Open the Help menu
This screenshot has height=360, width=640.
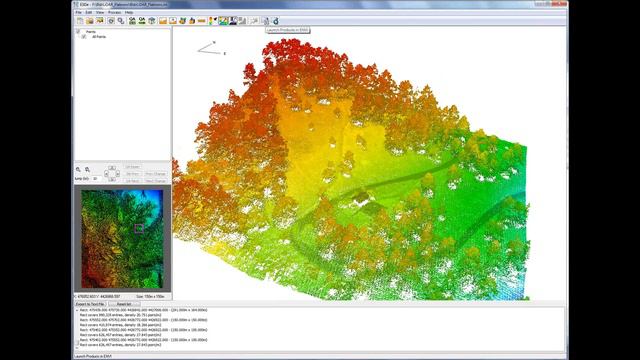pos(129,13)
